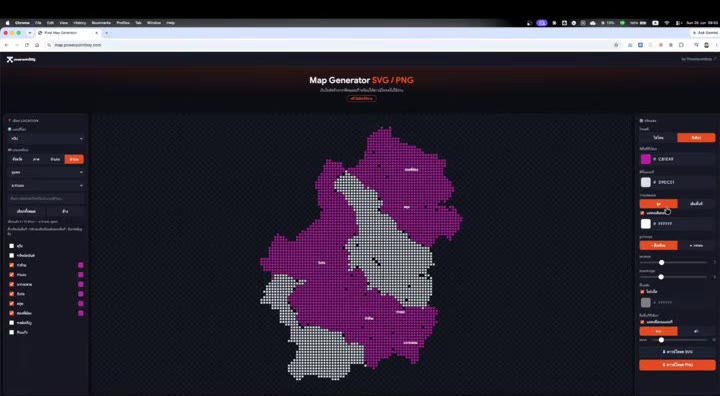Screen dimensions: 720x396
Task: Close the Pixel Map Generator tab
Action: pyautogui.click(x=96, y=33)
